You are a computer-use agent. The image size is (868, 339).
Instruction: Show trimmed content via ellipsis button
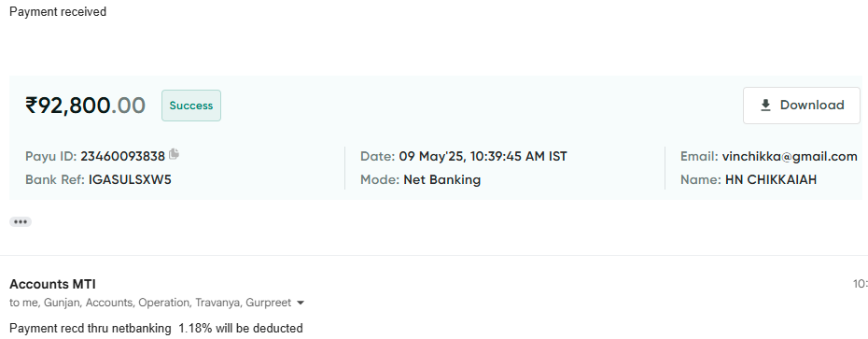[x=21, y=221]
